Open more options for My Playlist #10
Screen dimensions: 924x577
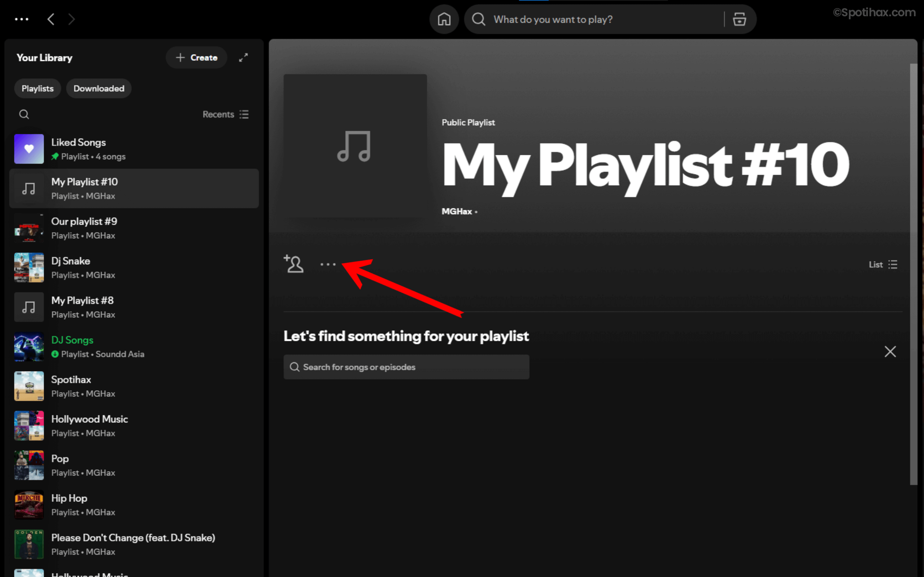328,264
